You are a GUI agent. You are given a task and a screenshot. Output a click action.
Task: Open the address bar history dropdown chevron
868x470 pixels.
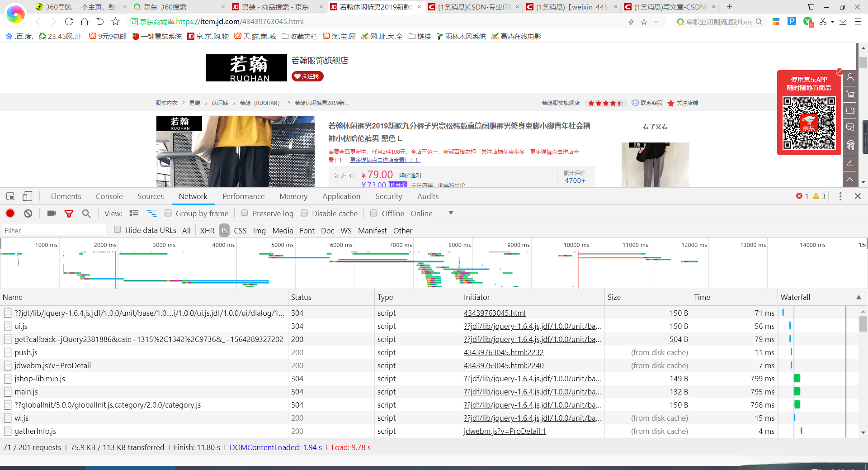click(x=656, y=22)
